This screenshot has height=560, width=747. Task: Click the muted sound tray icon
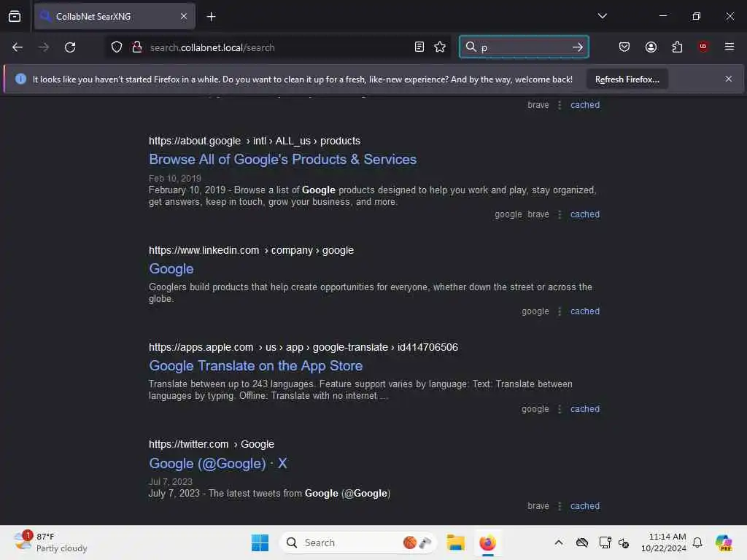[x=624, y=542]
